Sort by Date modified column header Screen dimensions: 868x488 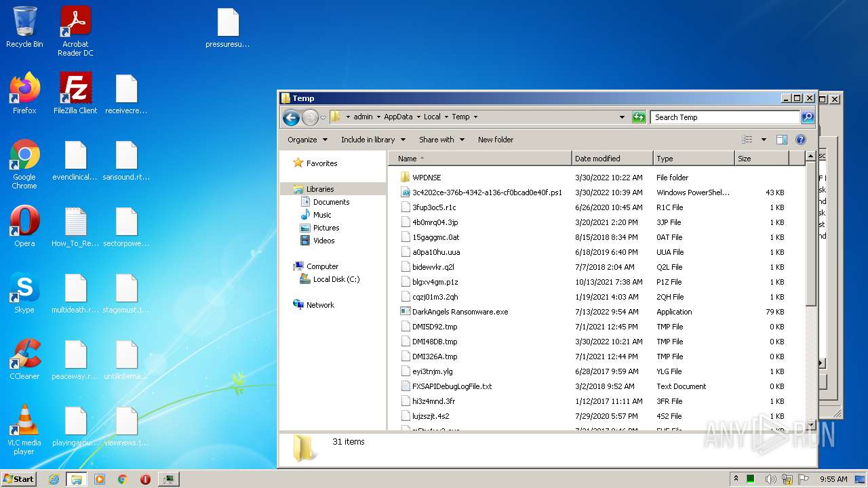(612, 159)
